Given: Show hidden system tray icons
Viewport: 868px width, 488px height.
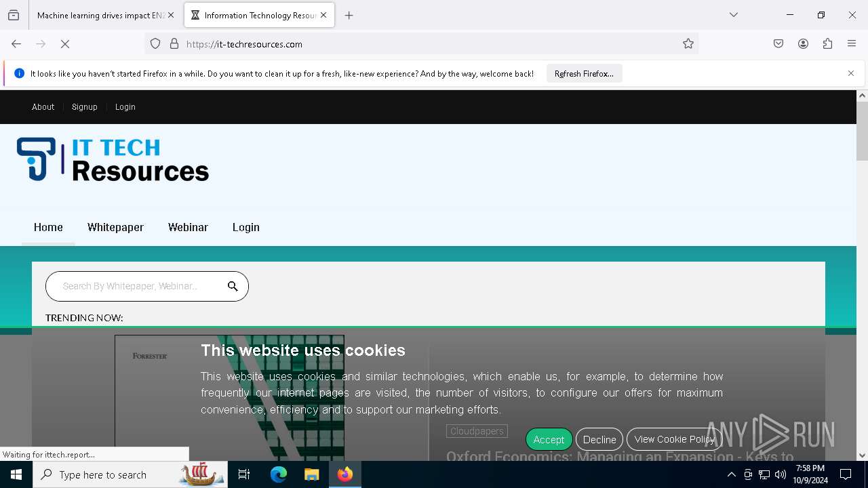Looking at the screenshot, I should coord(731,474).
